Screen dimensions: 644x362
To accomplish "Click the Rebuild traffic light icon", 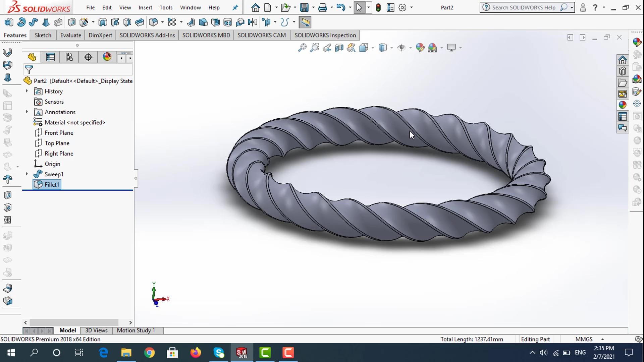I will pos(378,7).
